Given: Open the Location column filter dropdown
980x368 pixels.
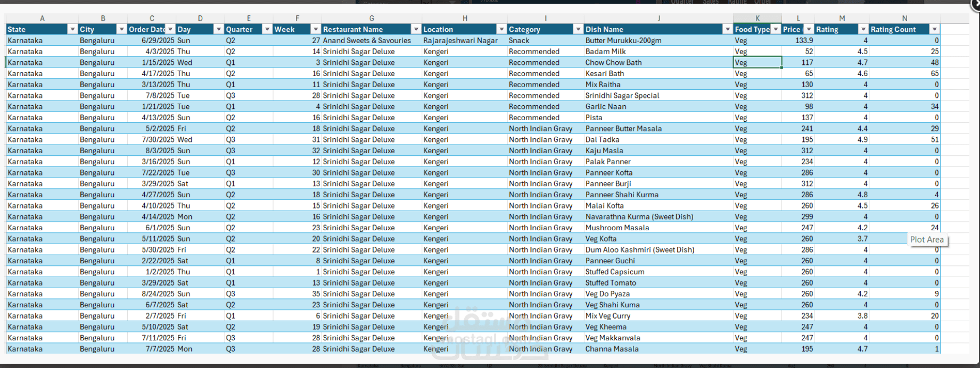Looking at the screenshot, I should 501,29.
